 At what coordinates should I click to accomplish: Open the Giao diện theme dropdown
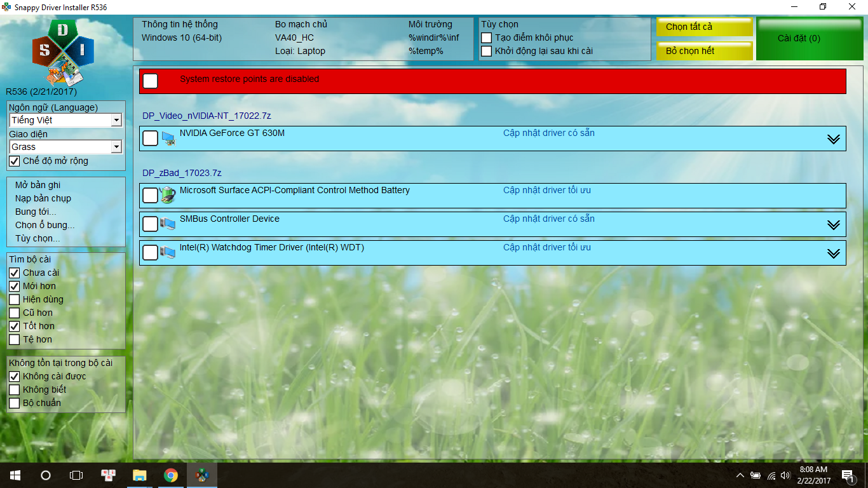click(116, 147)
